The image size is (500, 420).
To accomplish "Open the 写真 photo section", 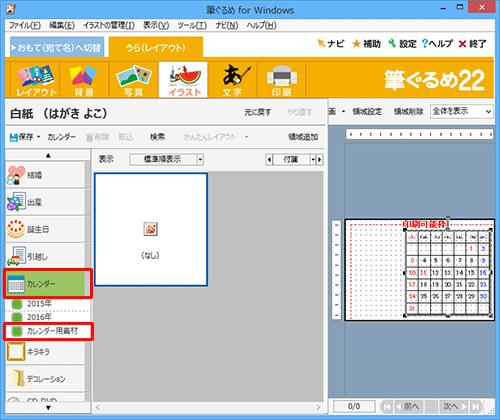I will (133, 80).
